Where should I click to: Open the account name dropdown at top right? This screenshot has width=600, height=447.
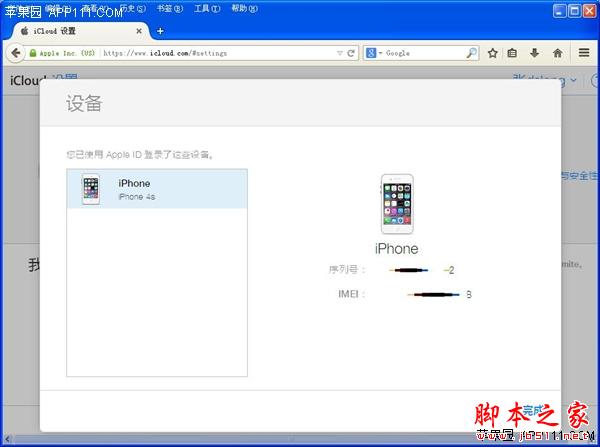544,80
